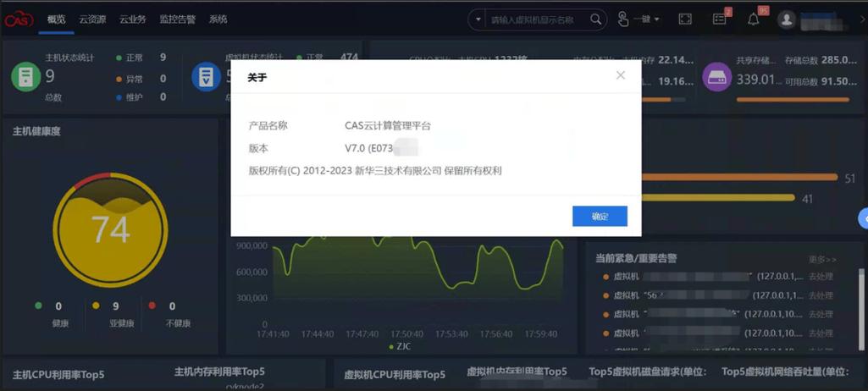This screenshot has width=868, height=391.
Task: Open the alarm bell notifications
Action: (754, 19)
